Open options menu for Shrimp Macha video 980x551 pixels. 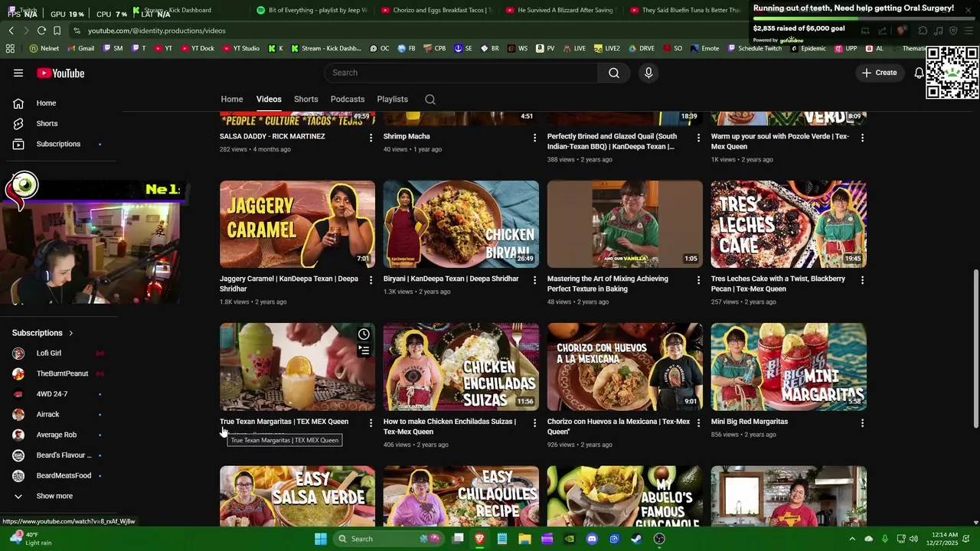534,138
